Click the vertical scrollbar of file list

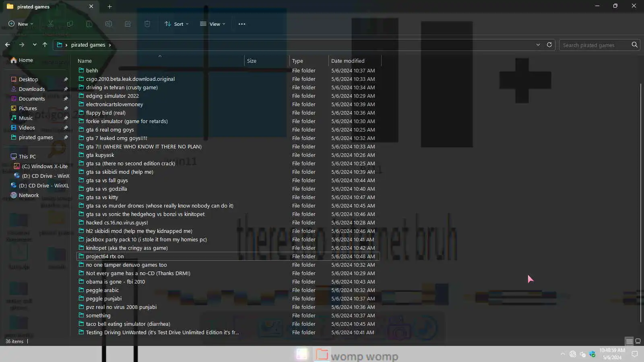tap(641, 203)
